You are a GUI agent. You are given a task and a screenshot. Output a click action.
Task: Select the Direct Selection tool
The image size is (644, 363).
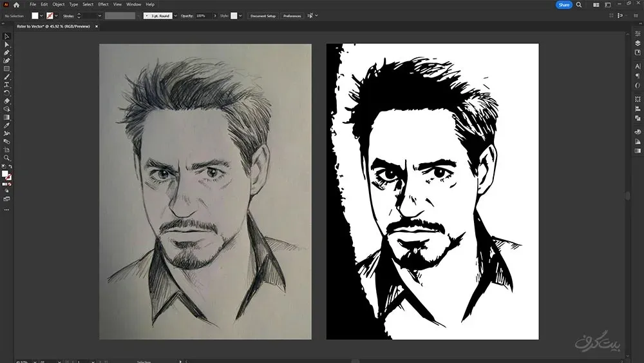tap(6, 44)
